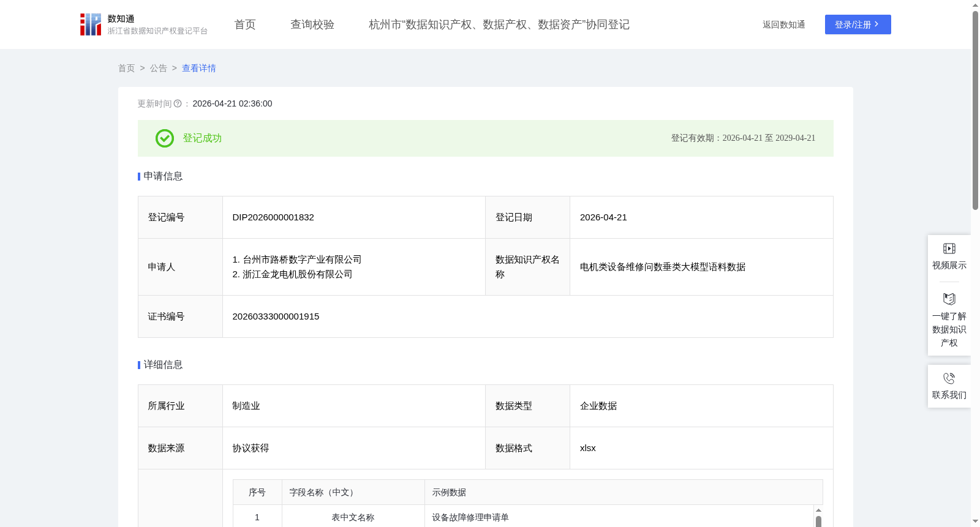Click the 详细信息 section heading

click(163, 365)
